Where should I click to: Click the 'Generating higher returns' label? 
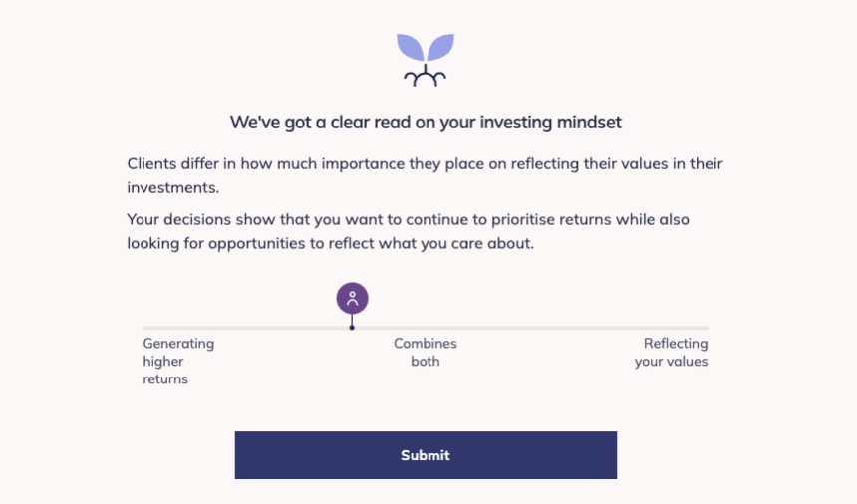[x=178, y=361]
